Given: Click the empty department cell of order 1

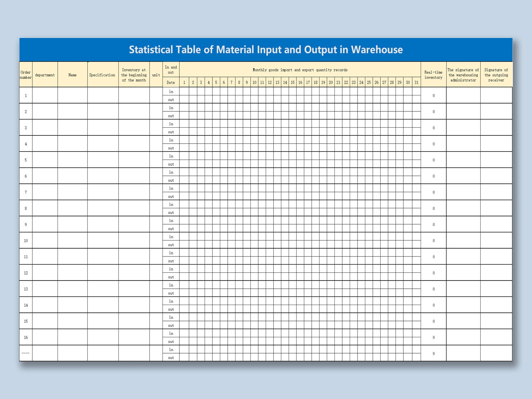Looking at the screenshot, I should coord(45,95).
